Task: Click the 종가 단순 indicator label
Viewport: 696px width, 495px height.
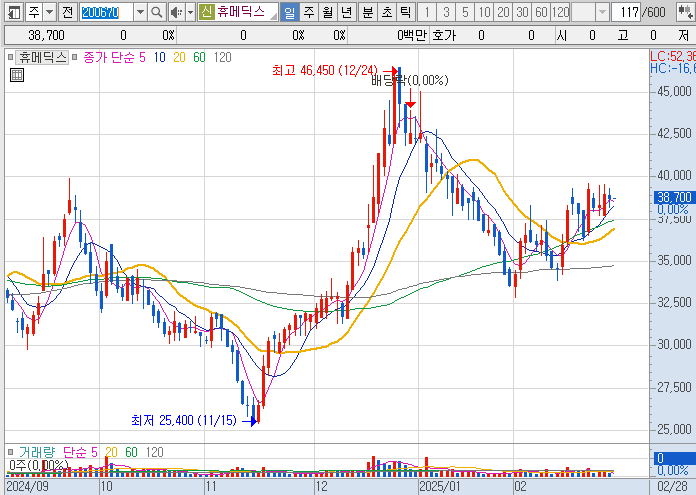Action: (109, 57)
